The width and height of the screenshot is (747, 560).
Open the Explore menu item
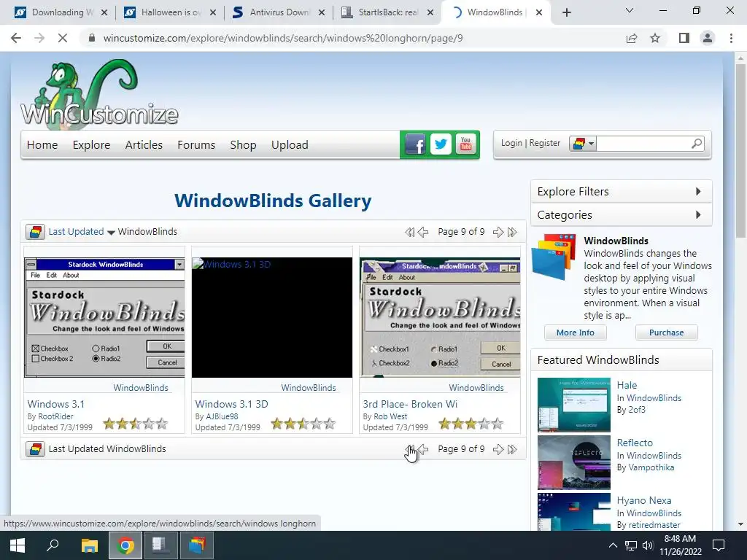(91, 145)
